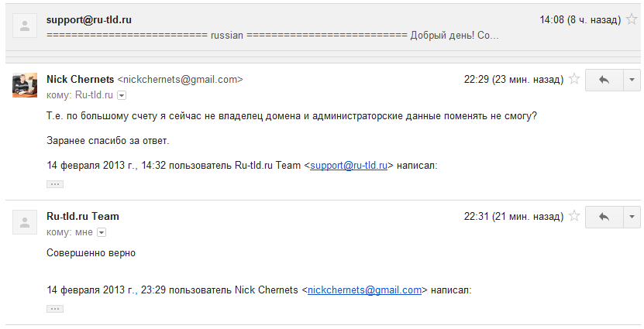Click the Ru-tld.ru Team sender avatar
Screen dimensions: 644x329
point(25,222)
